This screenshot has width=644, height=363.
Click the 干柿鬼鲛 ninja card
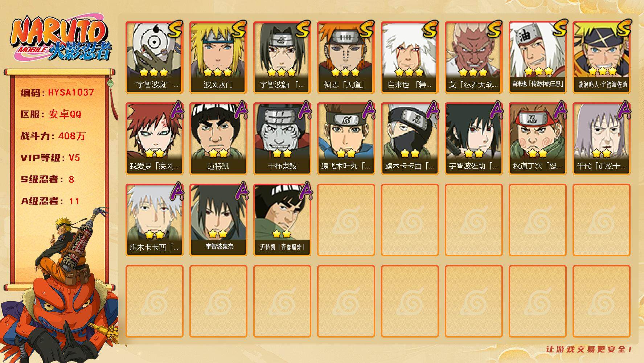[x=282, y=138]
